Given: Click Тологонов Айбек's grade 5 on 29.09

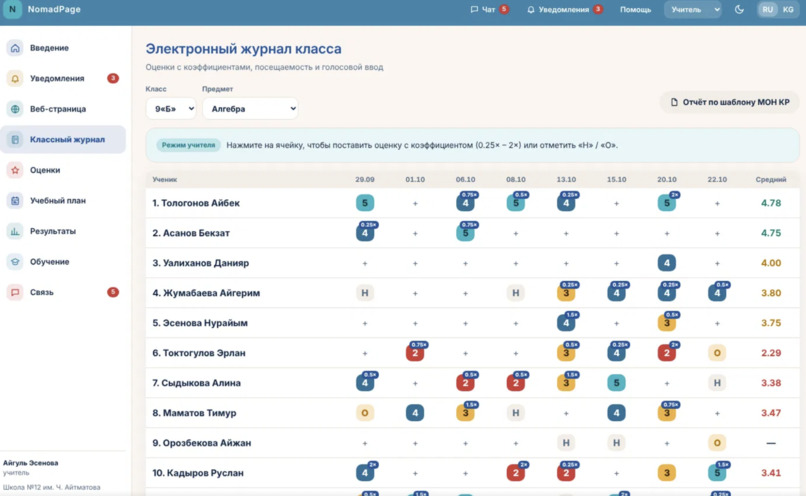Looking at the screenshot, I should tap(365, 203).
